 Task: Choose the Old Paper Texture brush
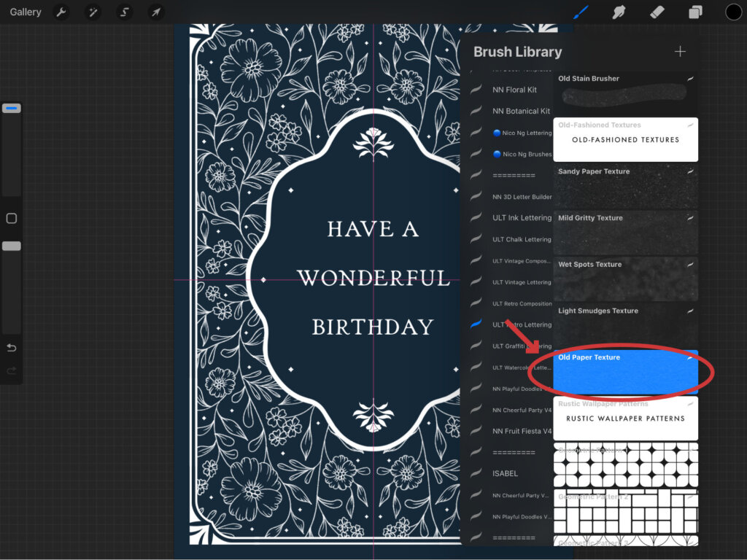625,371
